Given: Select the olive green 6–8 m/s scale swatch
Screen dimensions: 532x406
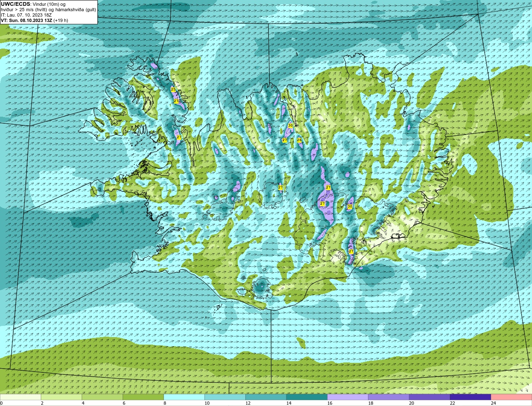Looking at the screenshot, I should click(x=143, y=397).
